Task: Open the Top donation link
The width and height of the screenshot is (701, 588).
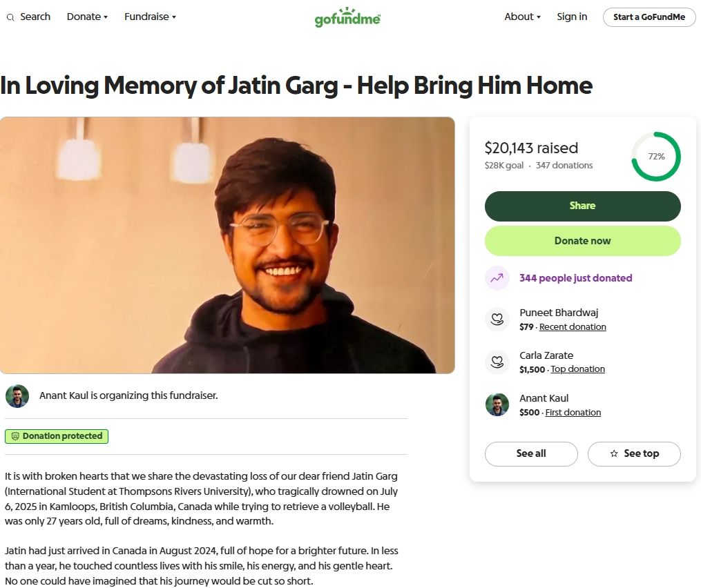Action: point(577,369)
